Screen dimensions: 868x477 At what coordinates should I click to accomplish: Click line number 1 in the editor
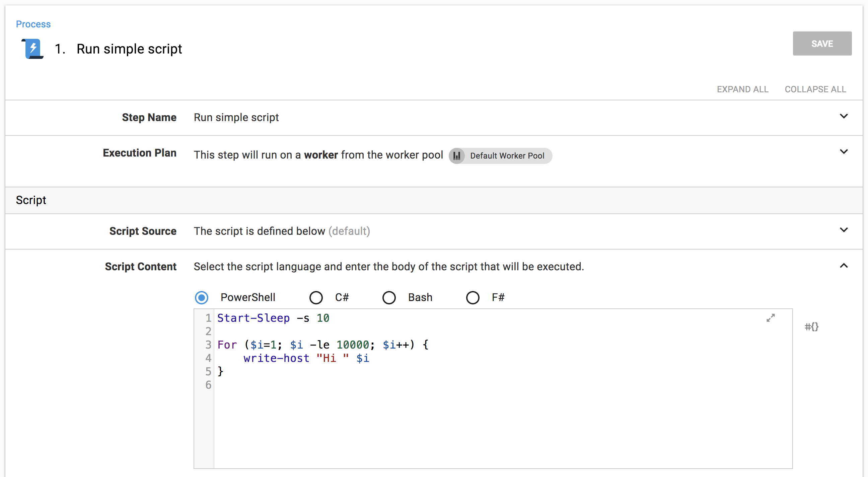208,318
